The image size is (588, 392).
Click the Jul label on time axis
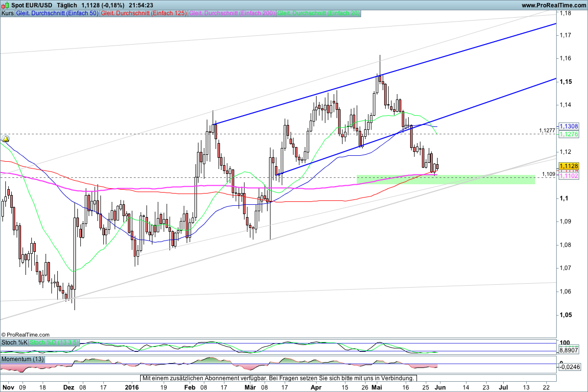[503, 387]
